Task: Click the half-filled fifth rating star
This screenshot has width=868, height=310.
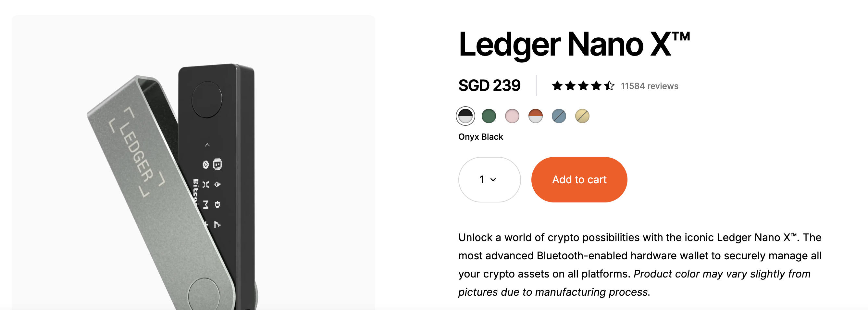Action: pyautogui.click(x=609, y=86)
